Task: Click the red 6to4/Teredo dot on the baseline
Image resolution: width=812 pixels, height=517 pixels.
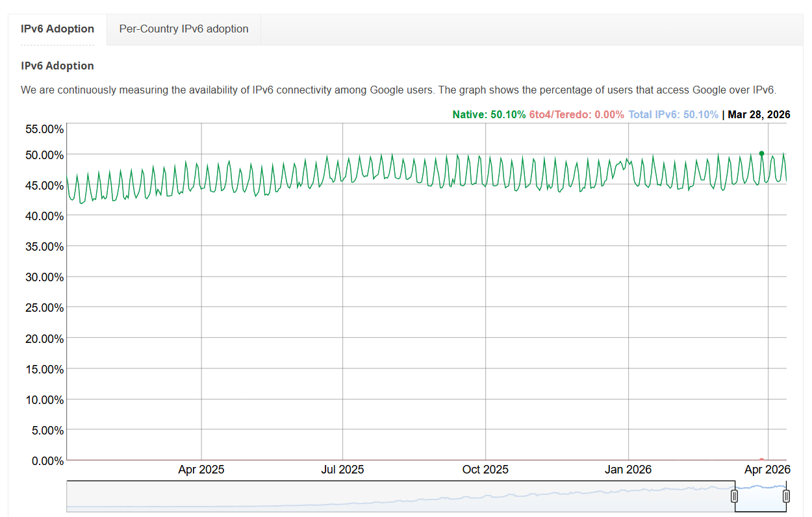Action: [x=761, y=460]
